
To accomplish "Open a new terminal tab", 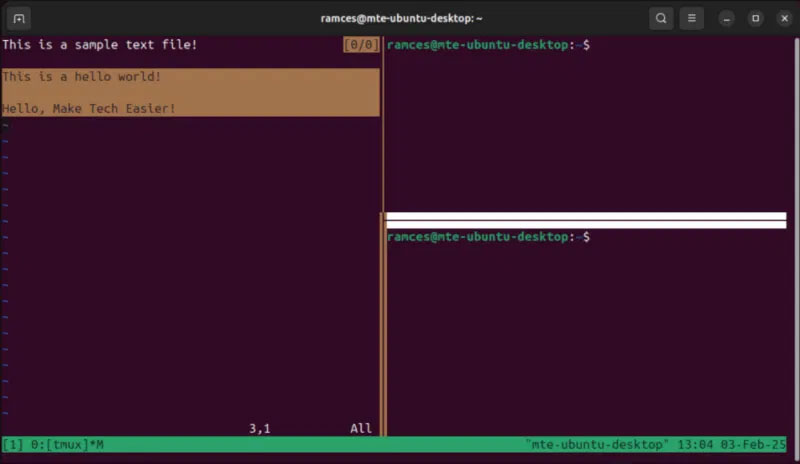I will coord(19,19).
